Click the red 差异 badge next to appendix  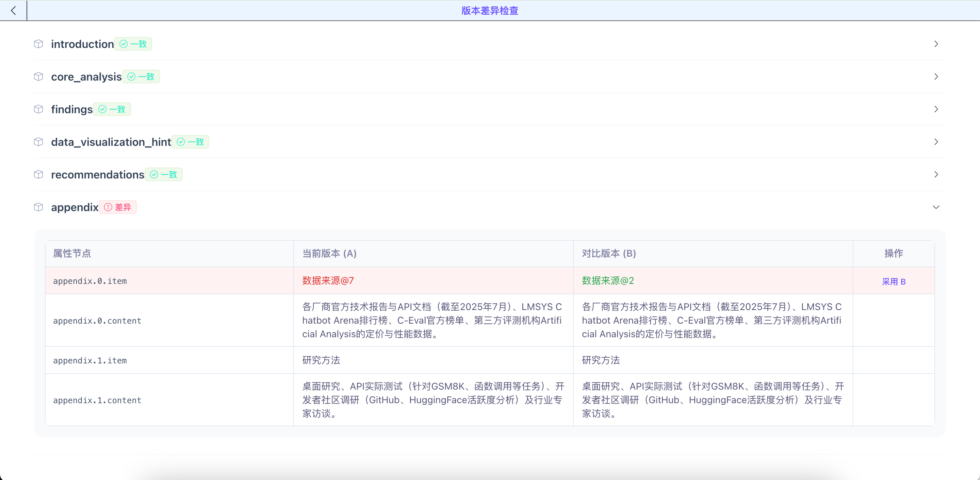click(118, 207)
